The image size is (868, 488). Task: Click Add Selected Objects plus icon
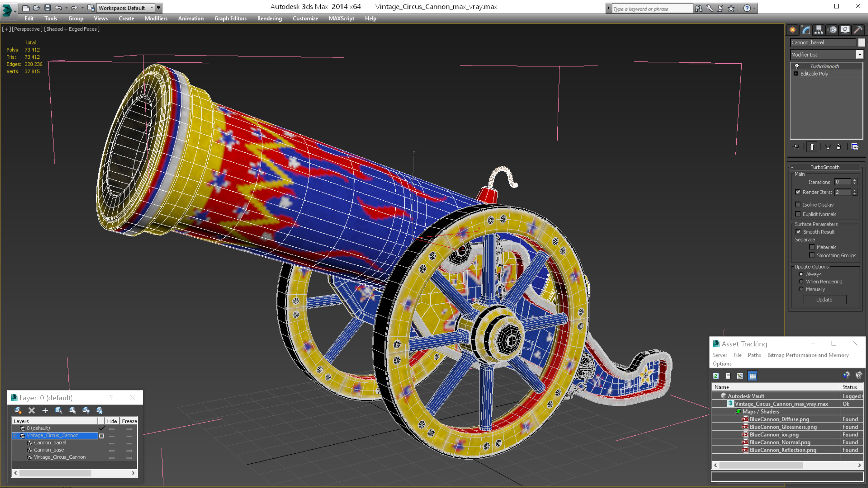[x=45, y=410]
